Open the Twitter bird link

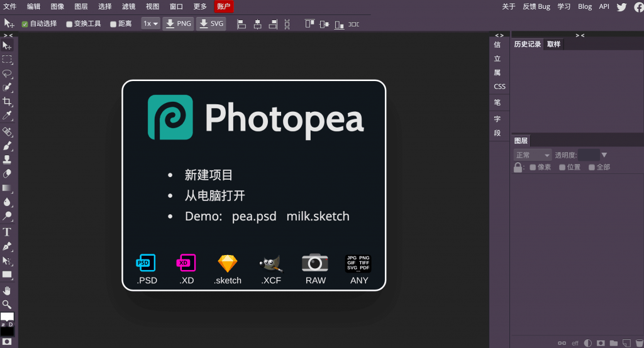621,6
